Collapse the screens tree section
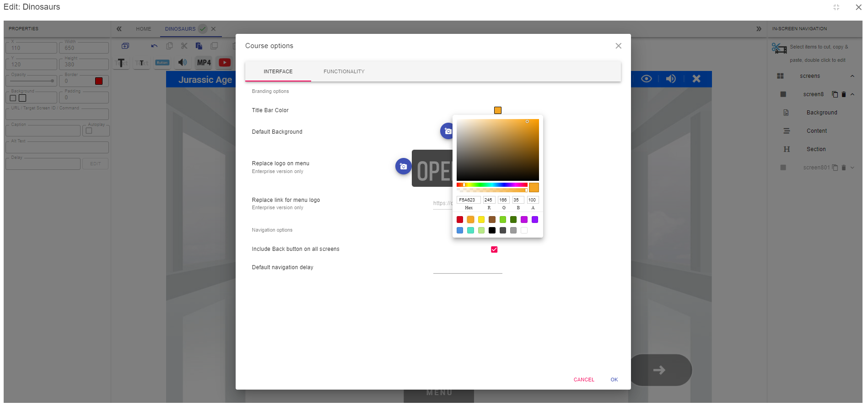Image resolution: width=868 pixels, height=407 pixels. (x=852, y=76)
